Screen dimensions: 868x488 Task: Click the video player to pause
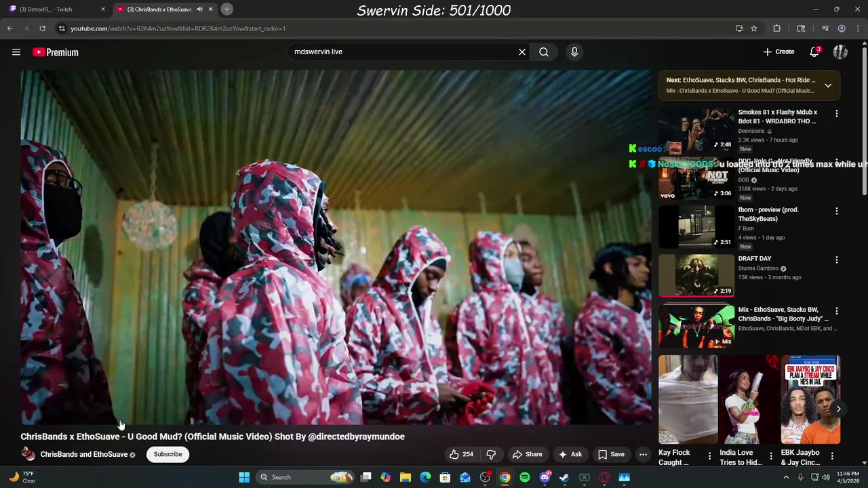pos(336,247)
